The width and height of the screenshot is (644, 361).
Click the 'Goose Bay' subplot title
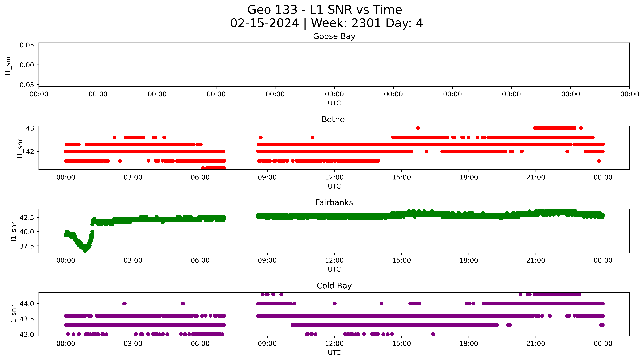(334, 36)
